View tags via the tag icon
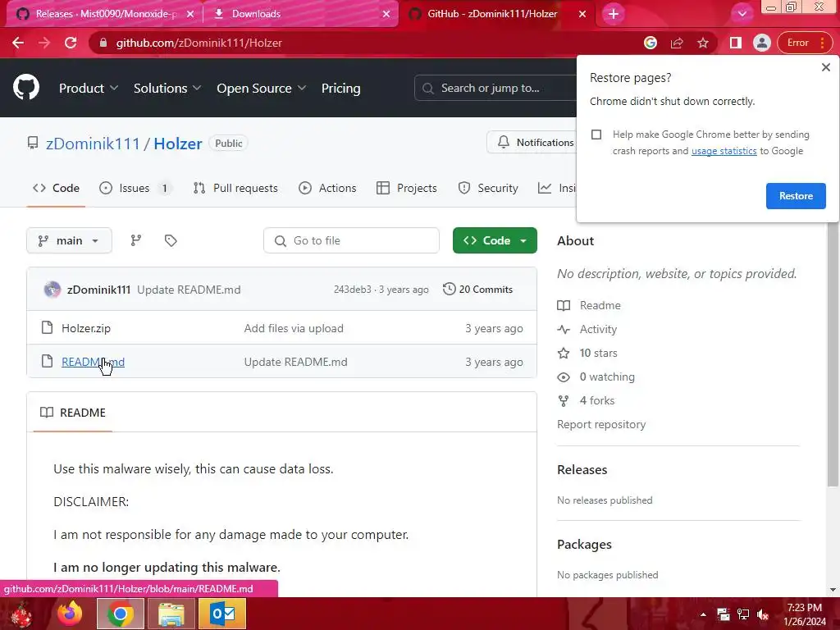Viewport: 840px width, 630px height. [x=171, y=240]
